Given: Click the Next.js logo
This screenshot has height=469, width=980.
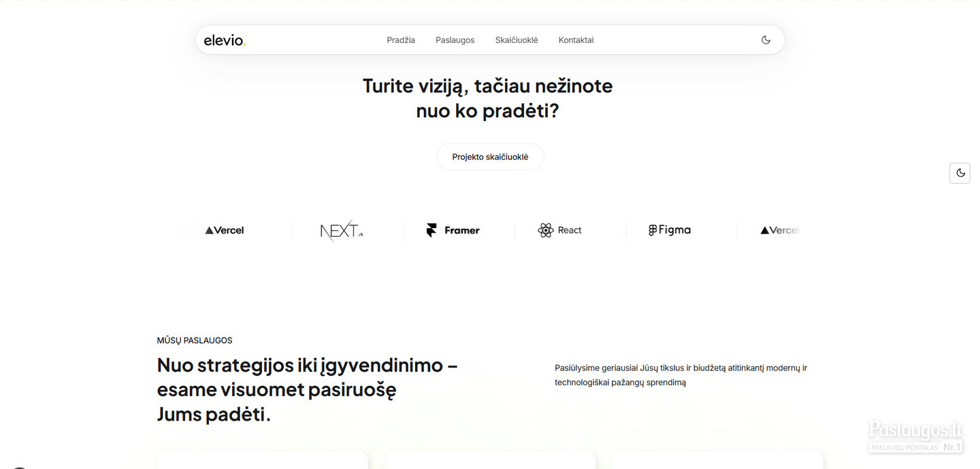Looking at the screenshot, I should [342, 231].
